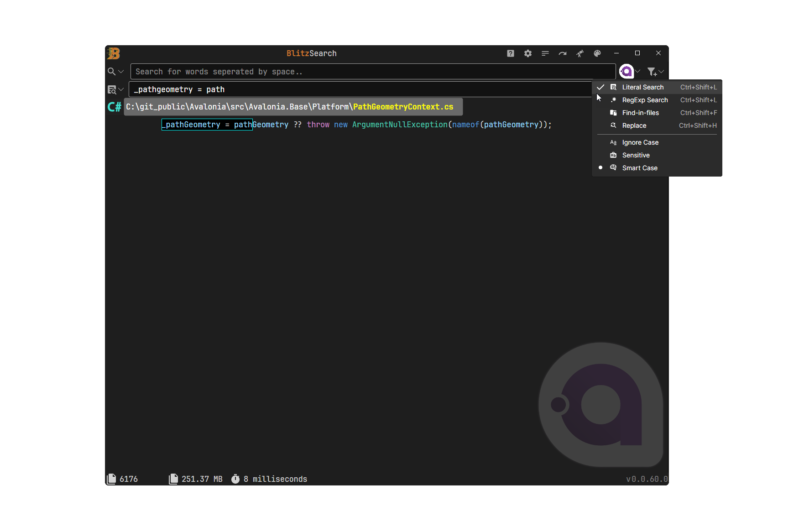
Task: Maximize the BlitzSearch window
Action: (x=637, y=53)
